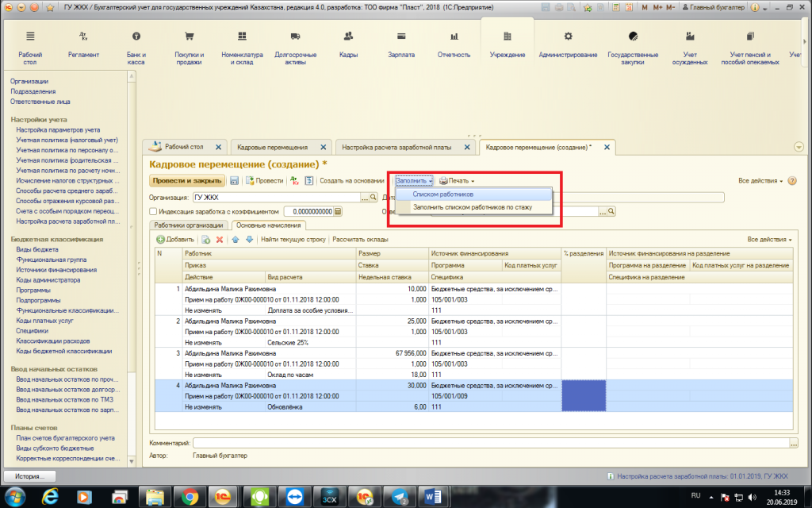Image resolution: width=812 pixels, height=508 pixels.
Task: Choose Списком работников menu item
Action: coord(443,194)
